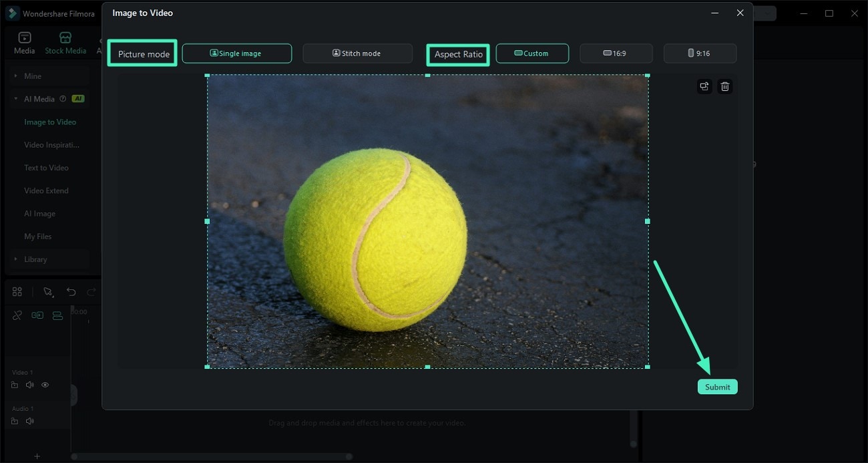Delete the tennis ball image using trash icon

pos(724,86)
